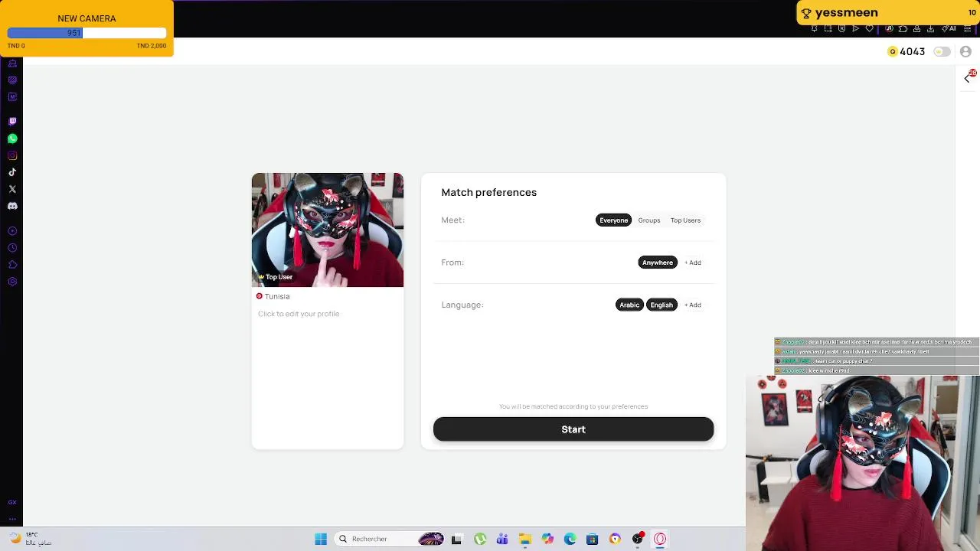Open Discord in the browser sidebar
This screenshot has height=551, width=980.
pyautogui.click(x=12, y=206)
